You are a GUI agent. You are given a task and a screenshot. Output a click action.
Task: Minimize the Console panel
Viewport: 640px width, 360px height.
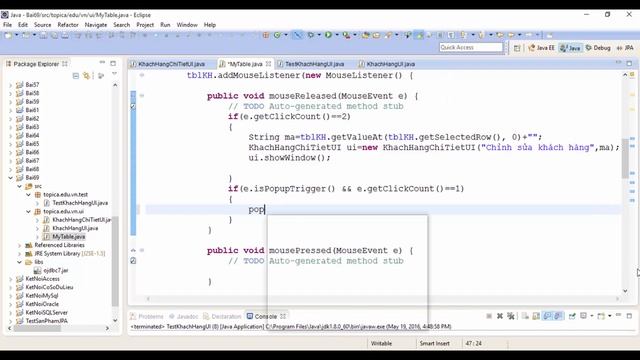pyautogui.click(x=618, y=315)
